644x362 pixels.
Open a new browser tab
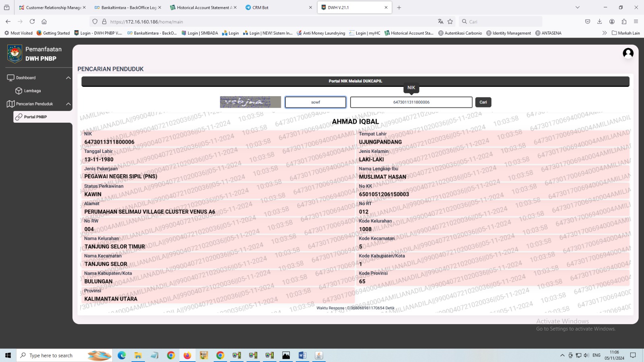coord(399,8)
